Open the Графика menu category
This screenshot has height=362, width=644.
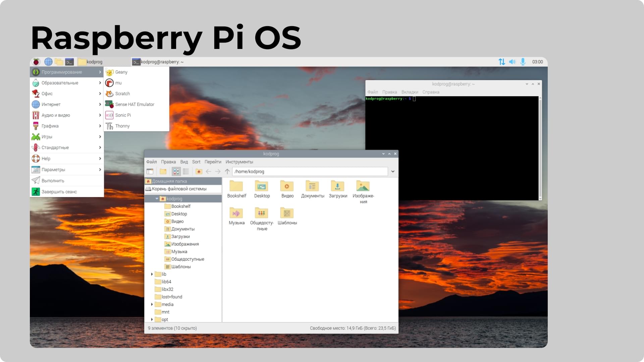point(67,126)
